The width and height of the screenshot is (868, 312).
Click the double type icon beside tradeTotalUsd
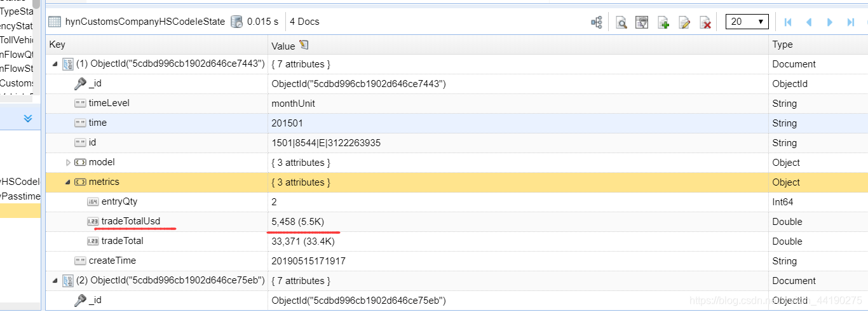click(93, 222)
